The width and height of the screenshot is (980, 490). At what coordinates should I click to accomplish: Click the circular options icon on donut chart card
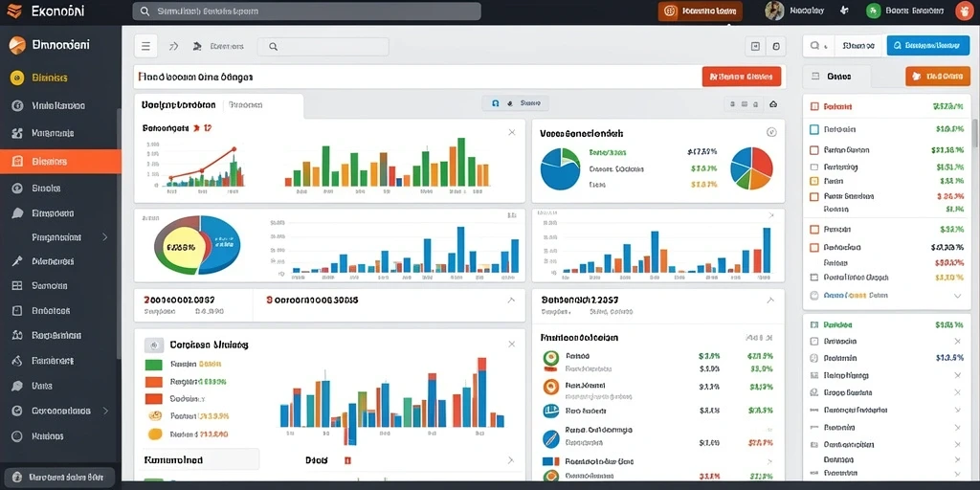[x=771, y=132]
